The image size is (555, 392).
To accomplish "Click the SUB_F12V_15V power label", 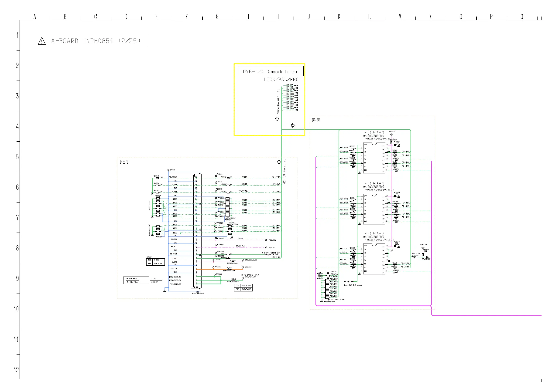I will coord(250,276).
